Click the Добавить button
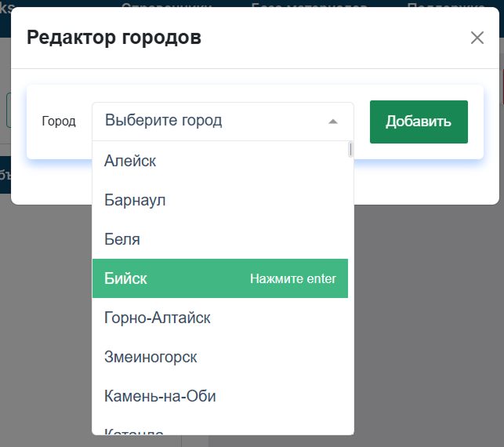 tap(419, 122)
